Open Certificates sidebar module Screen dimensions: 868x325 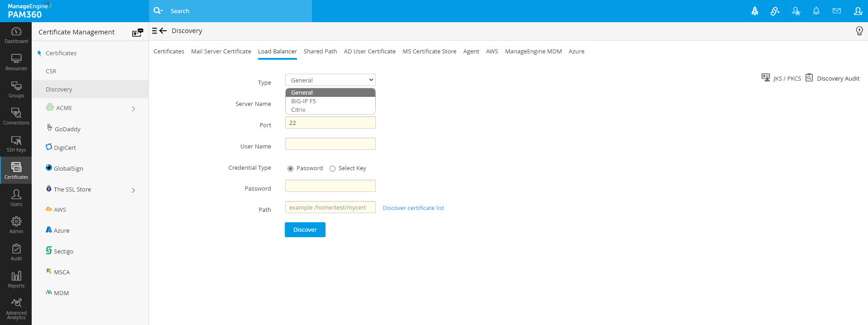16,170
